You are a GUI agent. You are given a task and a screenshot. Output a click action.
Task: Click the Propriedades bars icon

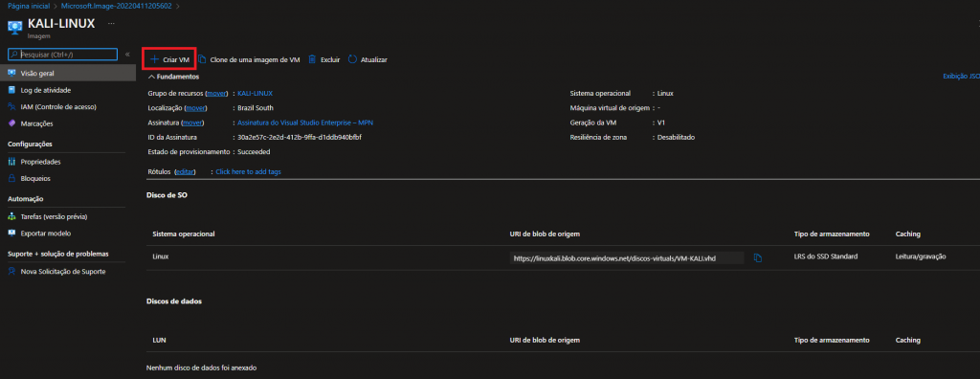click(11, 162)
